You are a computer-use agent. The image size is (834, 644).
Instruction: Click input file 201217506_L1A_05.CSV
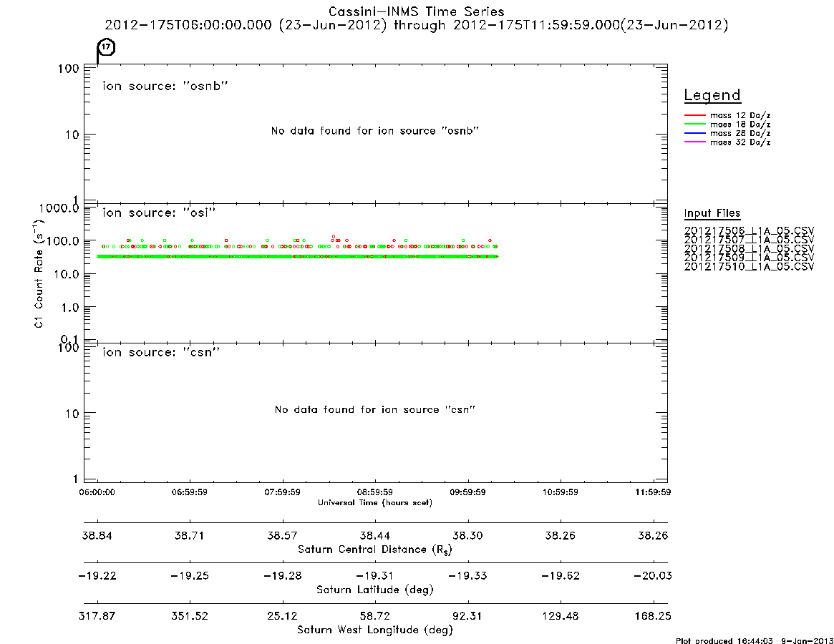pyautogui.click(x=749, y=231)
